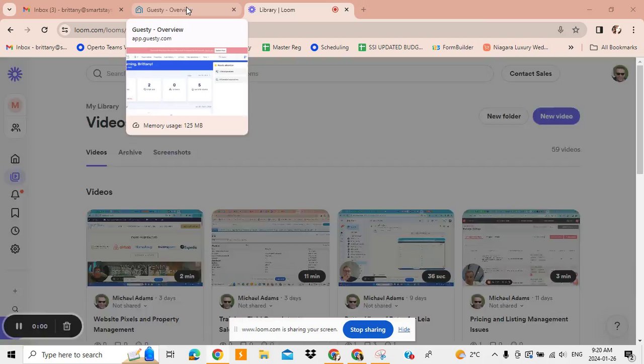Click the voice search microphone in the address bar

[x=560, y=30]
